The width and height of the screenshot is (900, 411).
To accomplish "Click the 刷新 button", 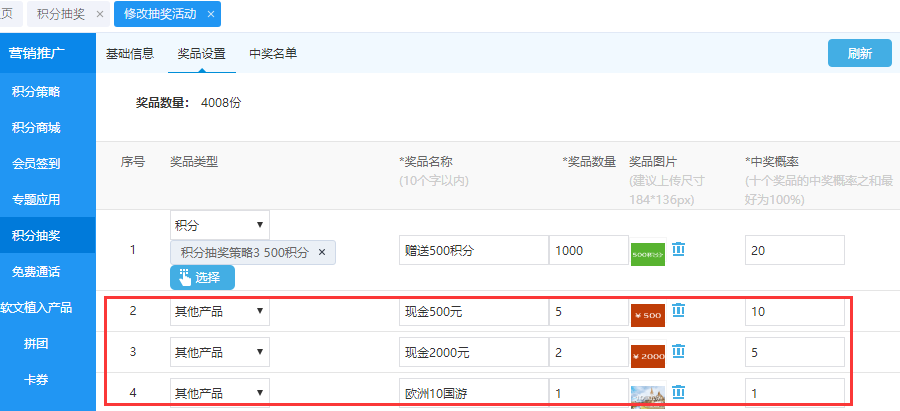I will click(859, 53).
